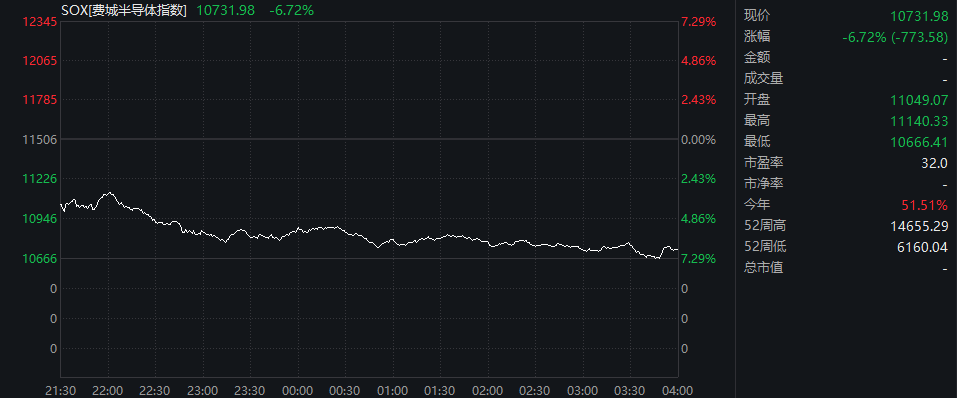Click the 01:00 time axis label
This screenshot has width=957, height=398.
pyautogui.click(x=392, y=391)
